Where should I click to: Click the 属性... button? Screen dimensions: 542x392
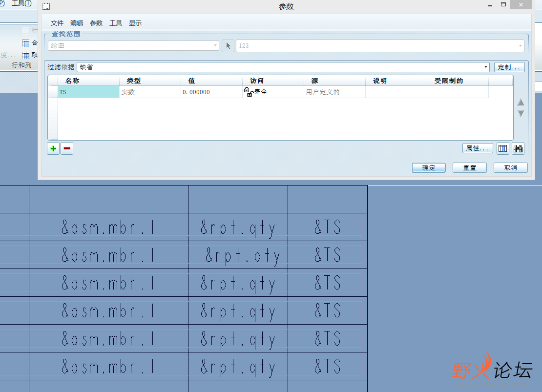pyautogui.click(x=478, y=148)
